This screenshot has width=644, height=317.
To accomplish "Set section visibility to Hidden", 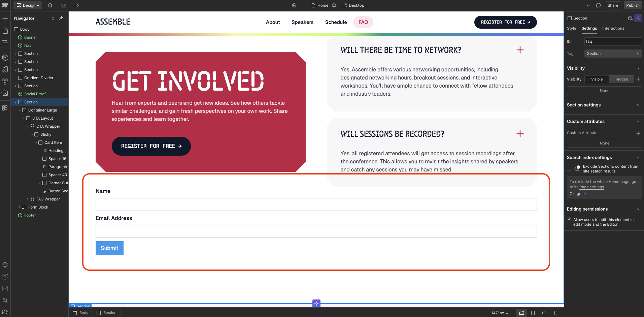I will [621, 79].
